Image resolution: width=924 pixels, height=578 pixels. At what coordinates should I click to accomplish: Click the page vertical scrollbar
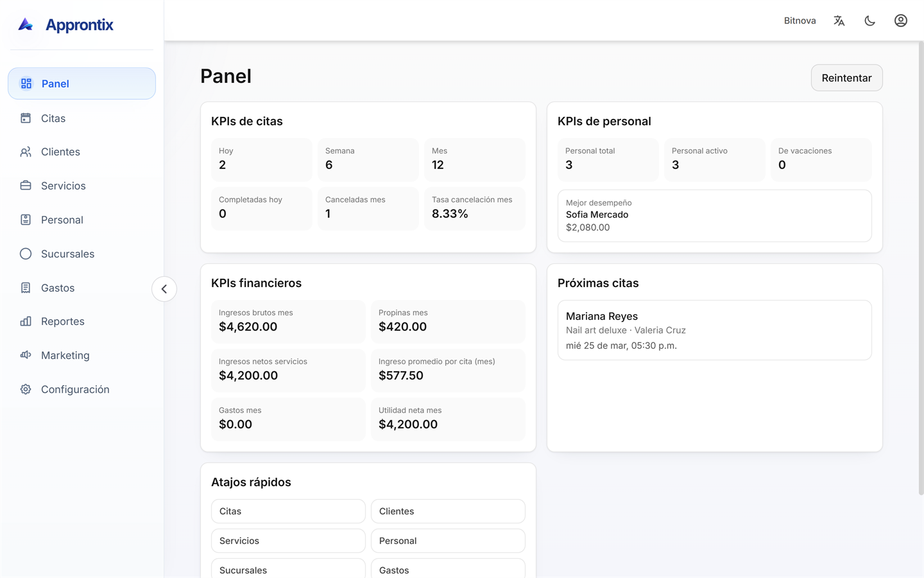pyautogui.click(x=921, y=270)
